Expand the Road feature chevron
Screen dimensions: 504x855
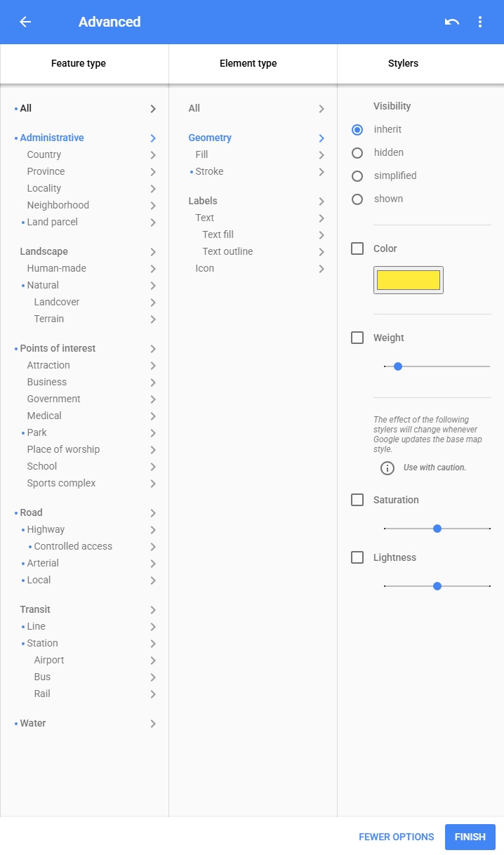click(152, 513)
